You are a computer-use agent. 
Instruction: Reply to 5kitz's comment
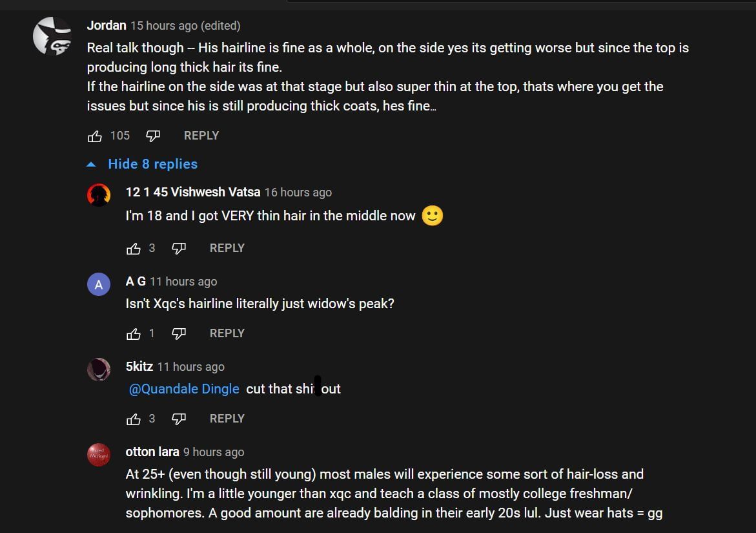coord(227,419)
